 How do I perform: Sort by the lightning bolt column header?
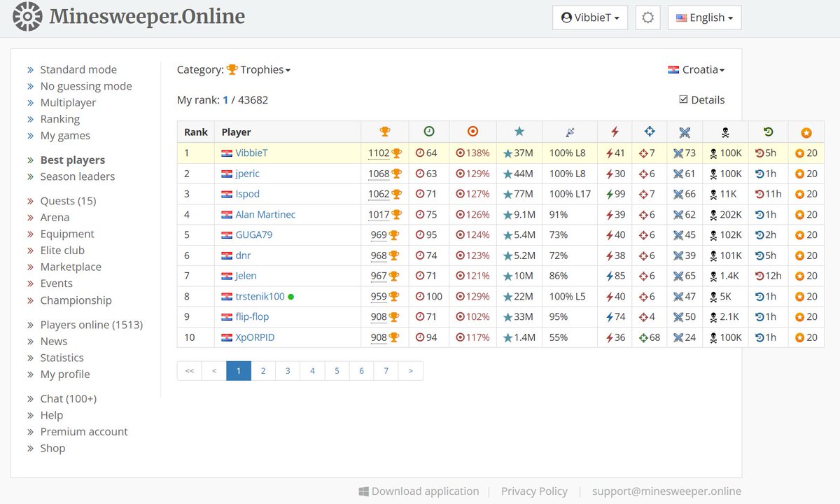[x=615, y=132]
